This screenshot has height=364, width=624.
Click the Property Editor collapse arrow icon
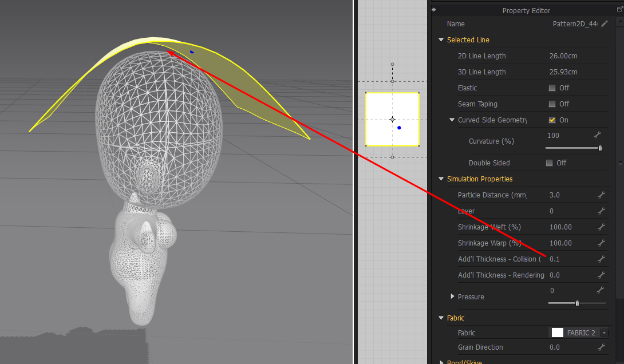click(x=434, y=10)
